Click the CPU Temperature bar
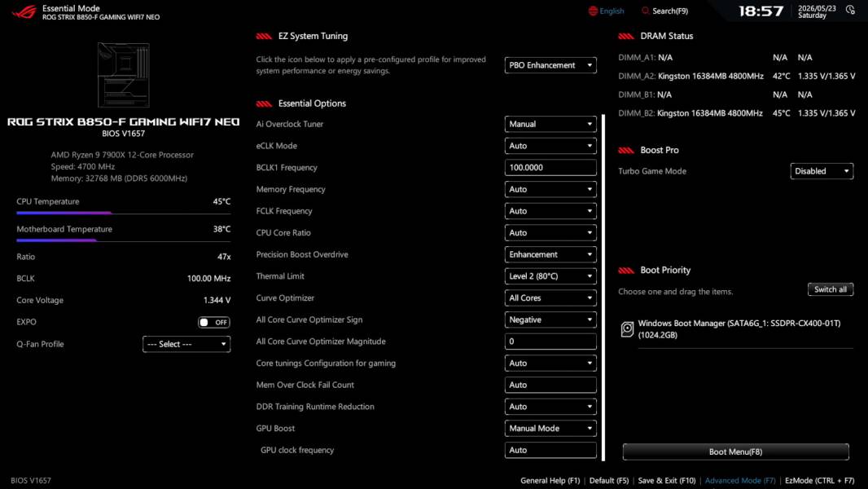Screen dimensions: 868x489 (x=124, y=213)
